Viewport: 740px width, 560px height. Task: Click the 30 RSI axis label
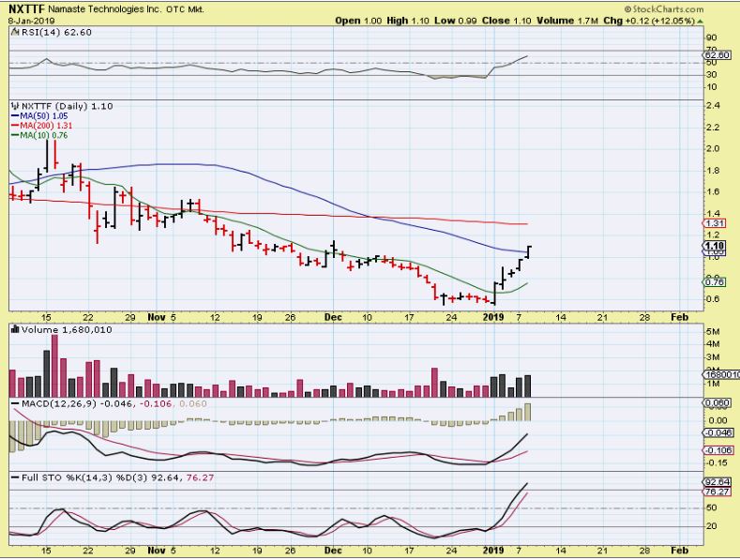click(712, 75)
